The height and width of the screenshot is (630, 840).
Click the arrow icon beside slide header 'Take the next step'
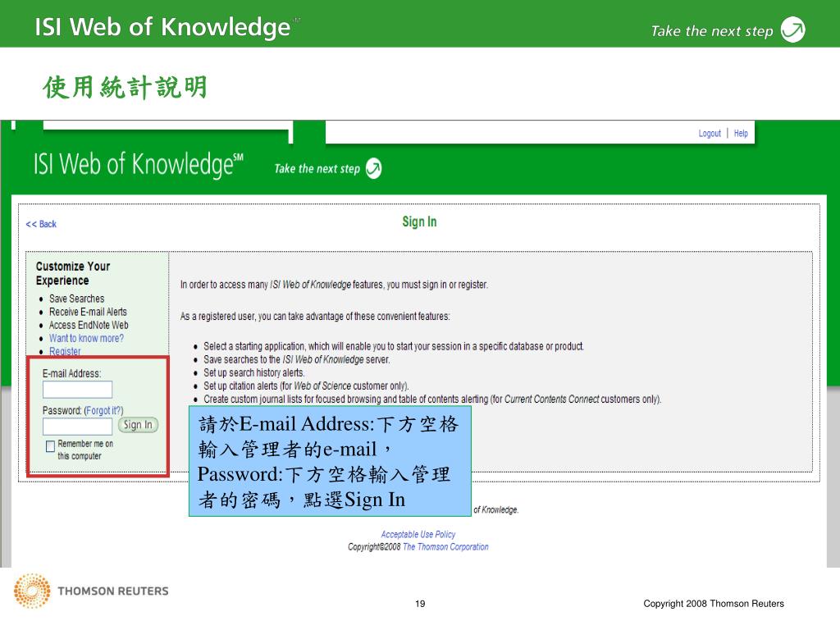click(793, 30)
